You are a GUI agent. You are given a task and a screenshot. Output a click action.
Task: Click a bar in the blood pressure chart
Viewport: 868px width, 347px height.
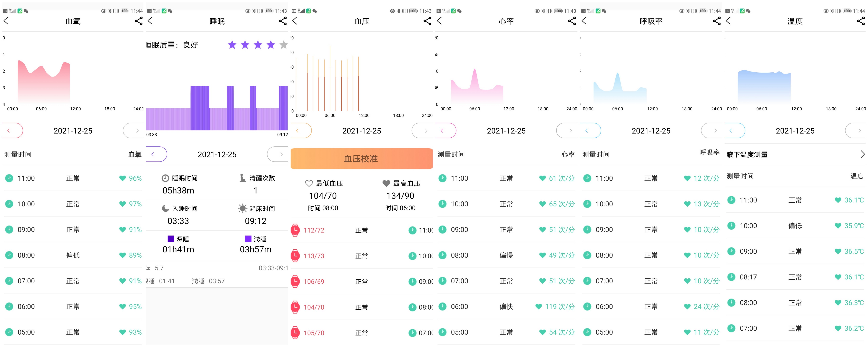[x=330, y=77]
